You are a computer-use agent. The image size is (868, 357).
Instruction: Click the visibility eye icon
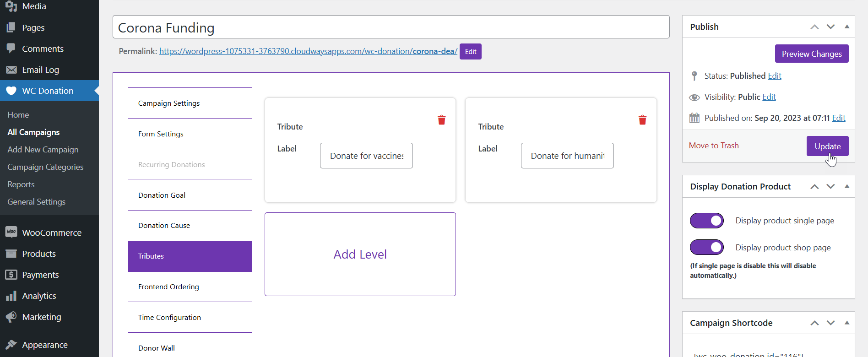tap(694, 97)
